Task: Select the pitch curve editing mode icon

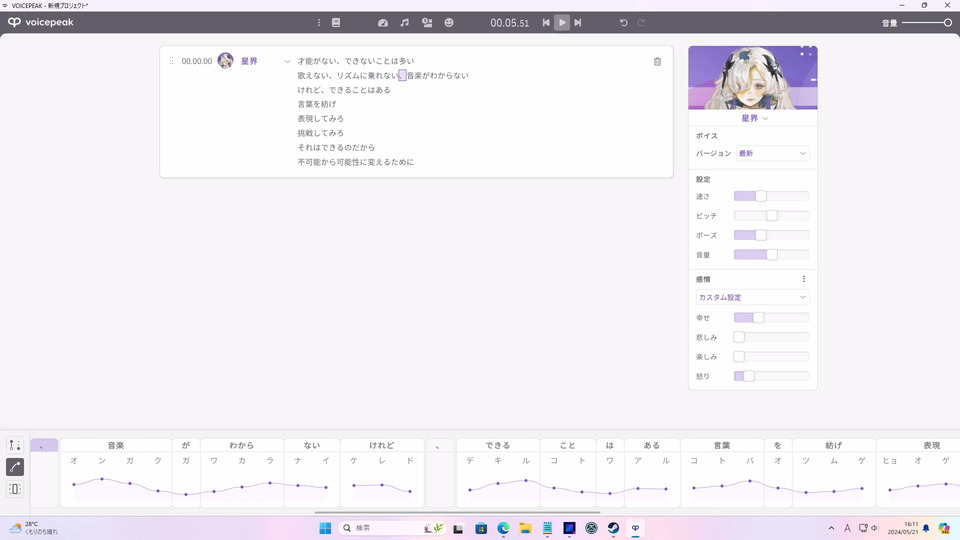Action: pyautogui.click(x=15, y=467)
